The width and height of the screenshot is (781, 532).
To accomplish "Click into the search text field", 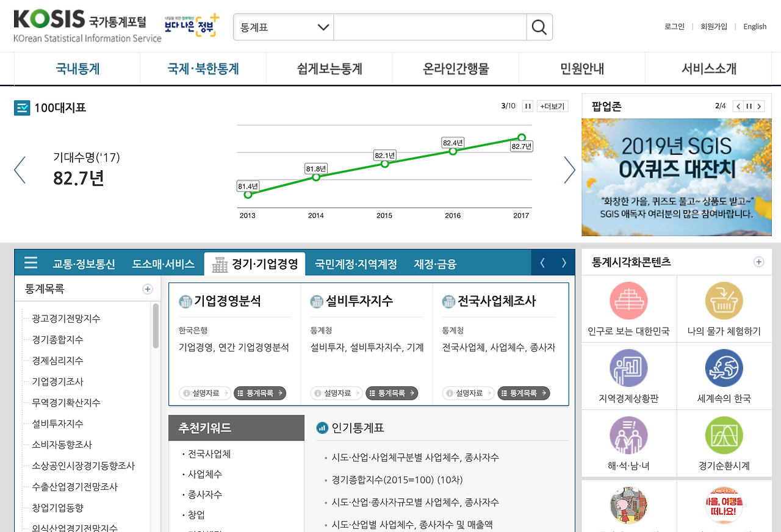I will [x=430, y=27].
